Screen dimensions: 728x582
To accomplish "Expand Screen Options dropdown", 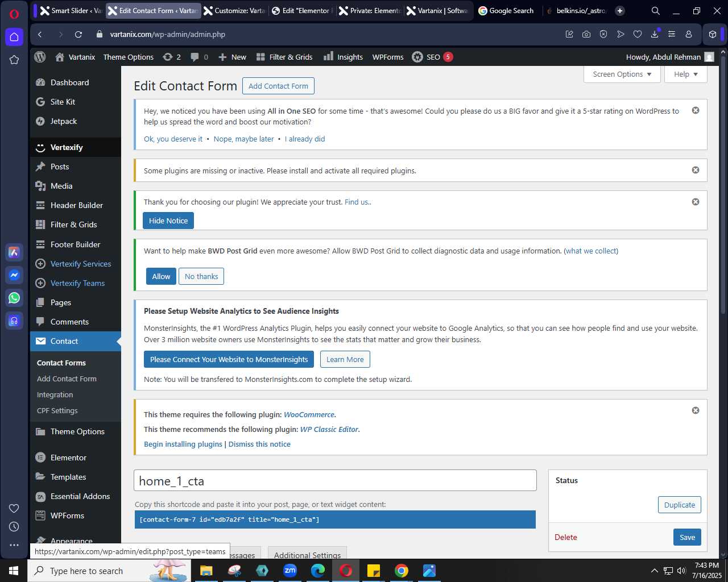I will coord(622,74).
